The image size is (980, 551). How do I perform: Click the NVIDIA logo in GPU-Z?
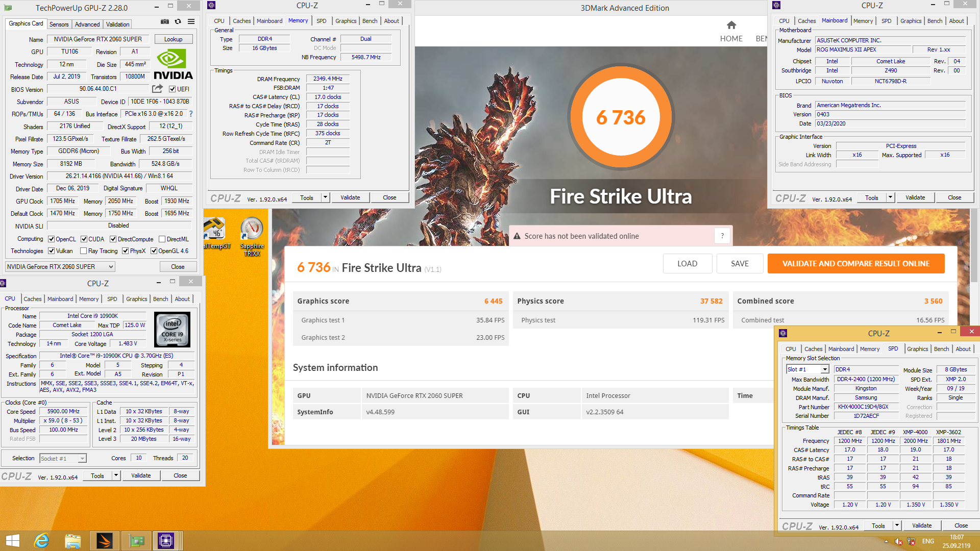[173, 65]
